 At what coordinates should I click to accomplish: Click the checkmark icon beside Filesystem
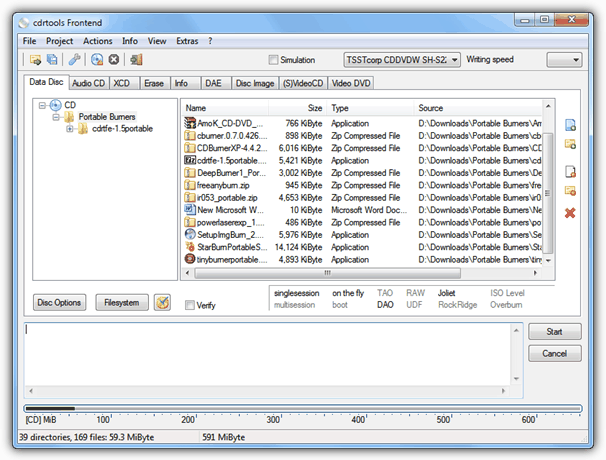(x=162, y=303)
